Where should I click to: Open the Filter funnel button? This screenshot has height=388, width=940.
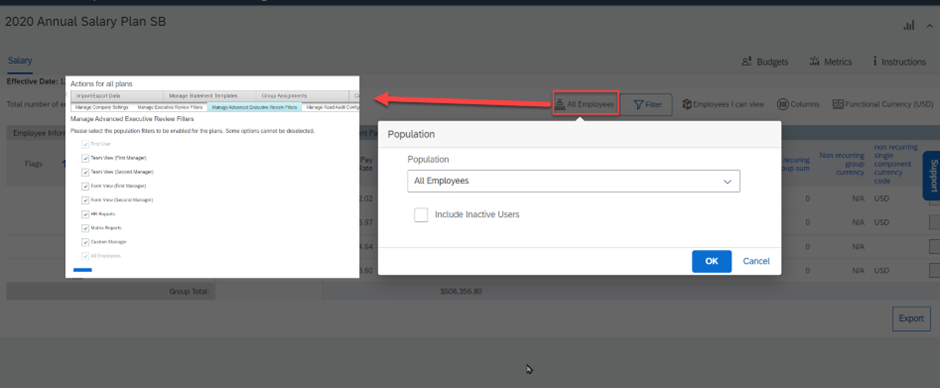tap(646, 104)
